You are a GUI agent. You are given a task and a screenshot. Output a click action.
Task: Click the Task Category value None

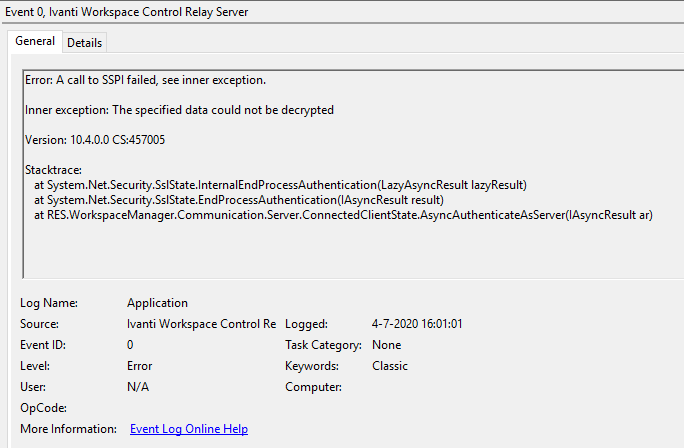click(x=387, y=345)
